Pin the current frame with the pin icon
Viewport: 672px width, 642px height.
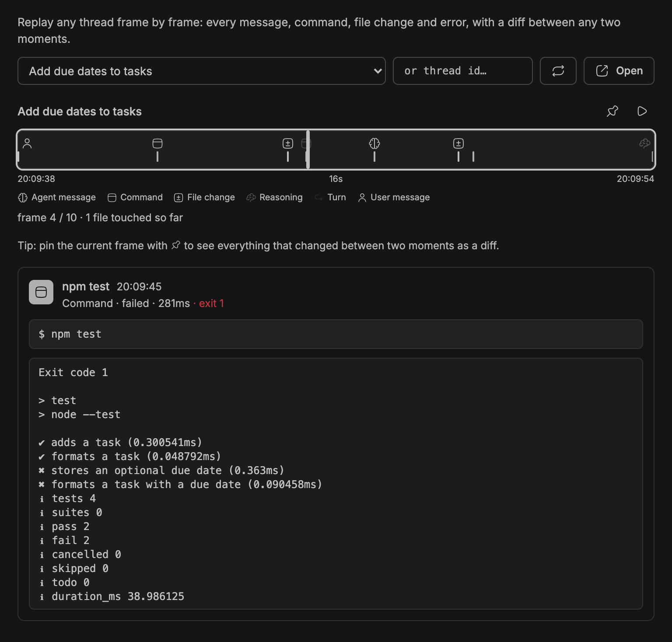pos(612,111)
